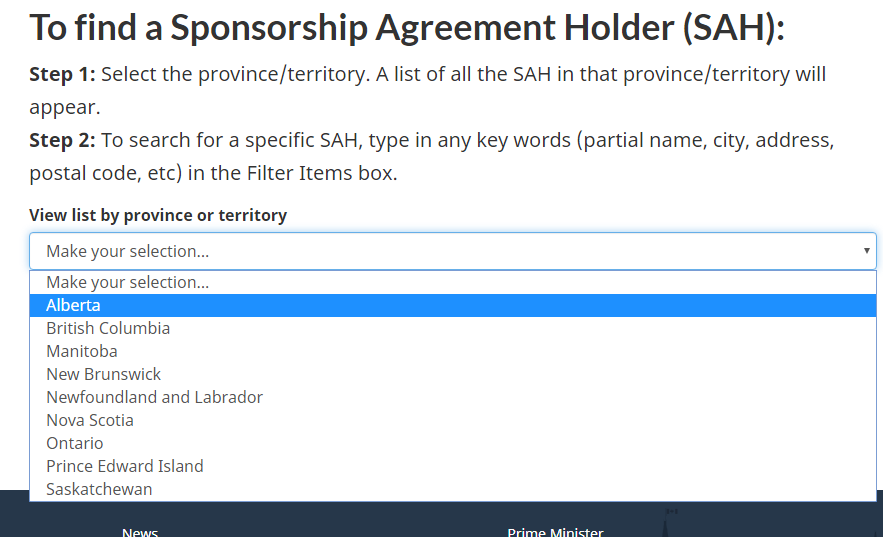Choose Prince Edward Island option

125,467
